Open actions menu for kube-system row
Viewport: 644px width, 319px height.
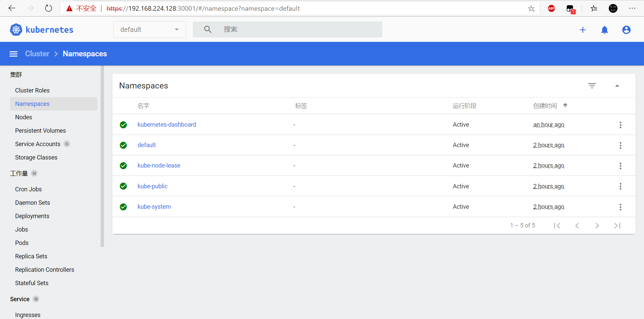621,207
